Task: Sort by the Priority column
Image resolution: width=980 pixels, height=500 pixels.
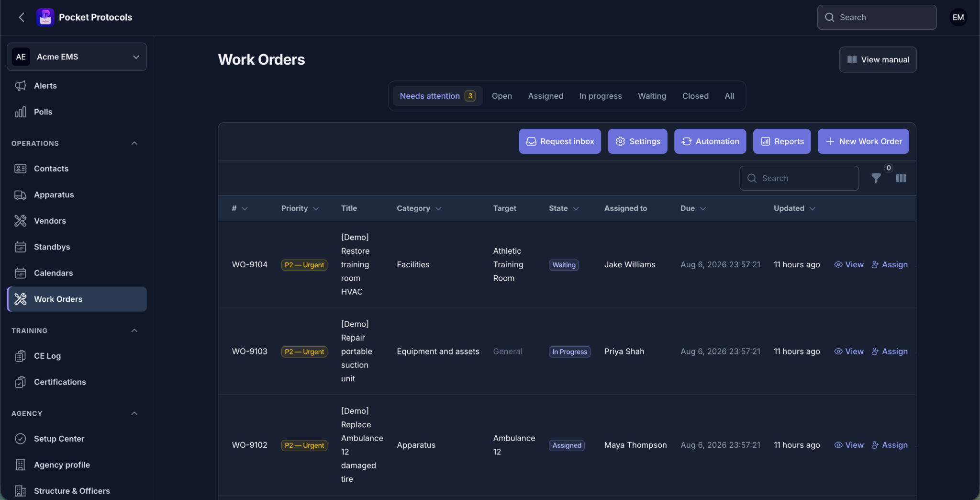Action: 300,208
